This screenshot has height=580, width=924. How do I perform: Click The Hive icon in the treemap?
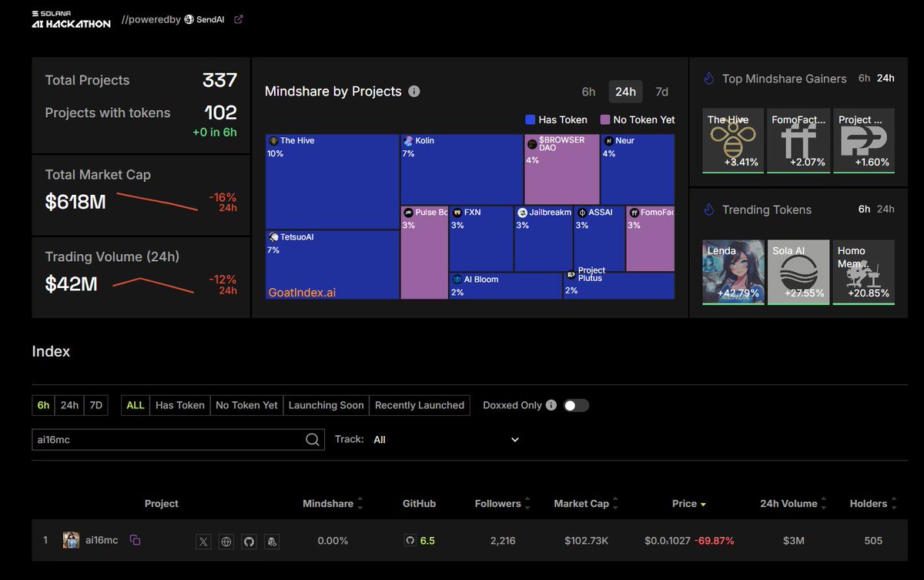[x=273, y=141]
